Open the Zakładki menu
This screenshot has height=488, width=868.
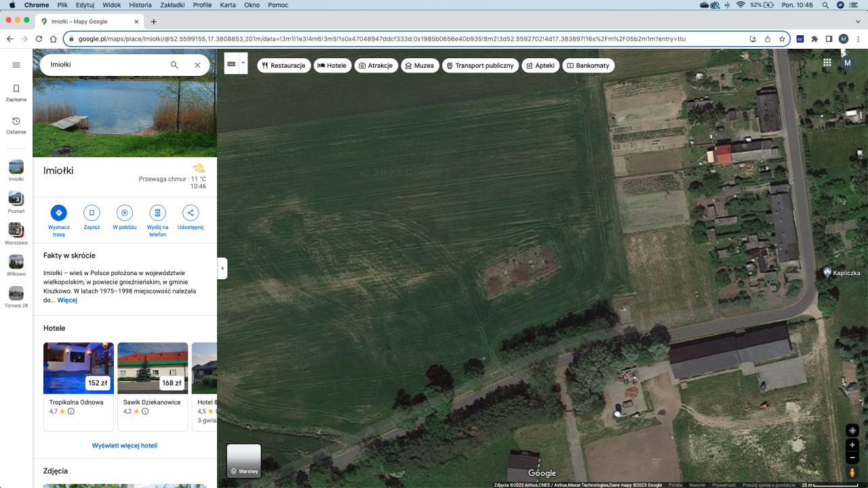pyautogui.click(x=172, y=5)
